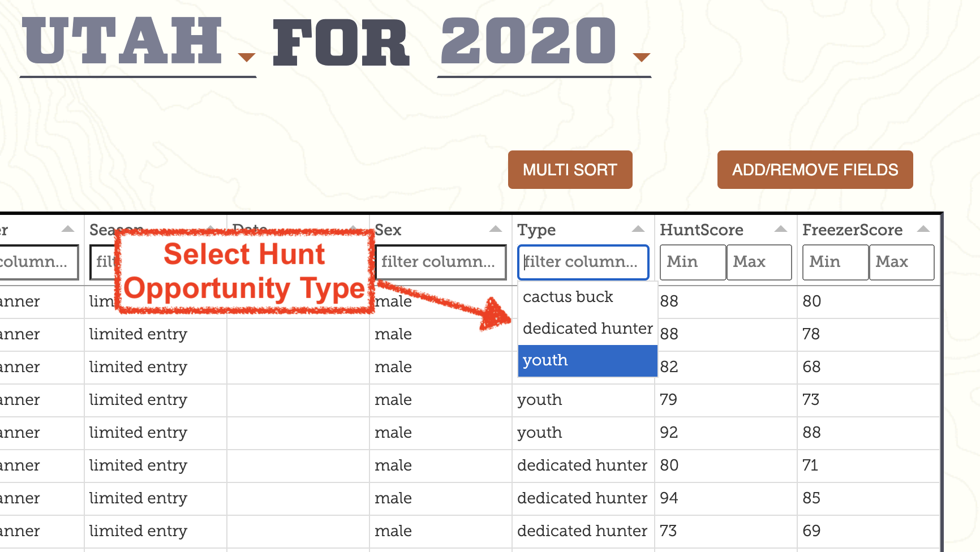The width and height of the screenshot is (980, 552).
Task: Open the Utah state dropdown arrow
Action: 247,57
